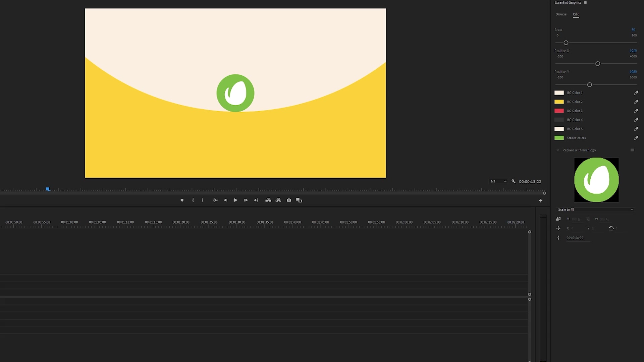The width and height of the screenshot is (644, 362).
Task: Click the Position X slider handle
Action: (x=598, y=64)
